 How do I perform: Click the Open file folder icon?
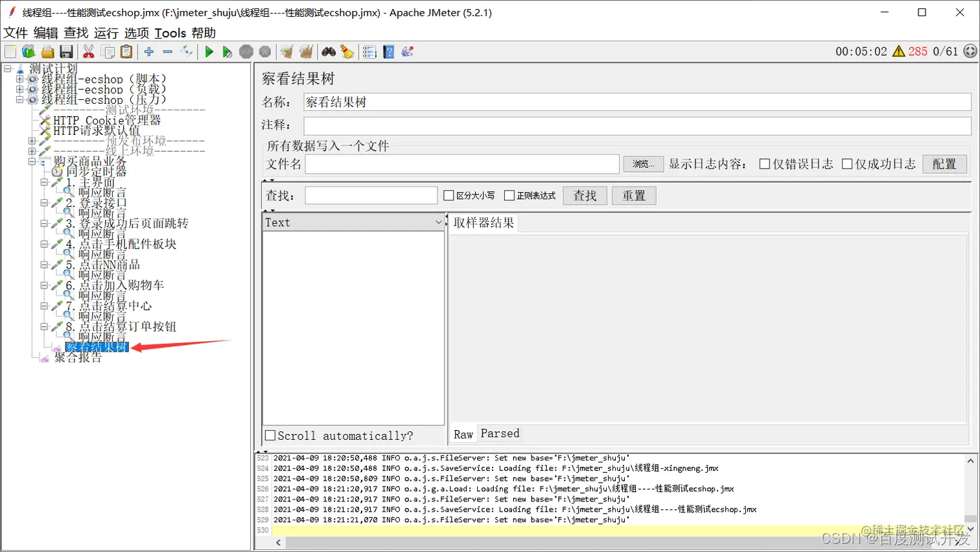pos(48,51)
